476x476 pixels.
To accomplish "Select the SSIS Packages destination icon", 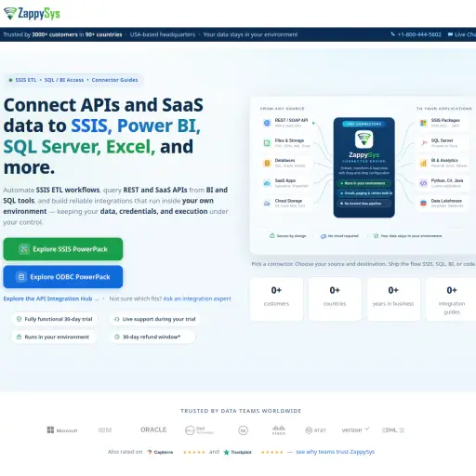I will (423, 123).
